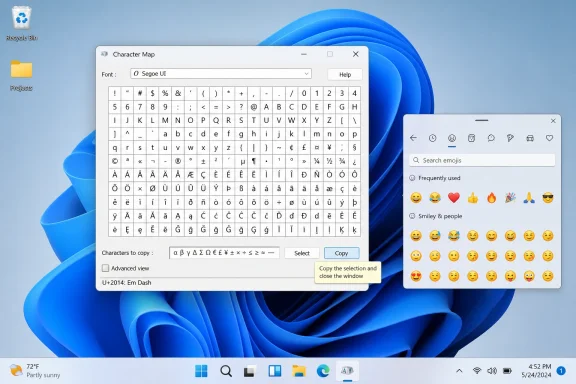Insert the heart-eyes face emoji
The width and height of the screenshot is (576, 384).
416,276
